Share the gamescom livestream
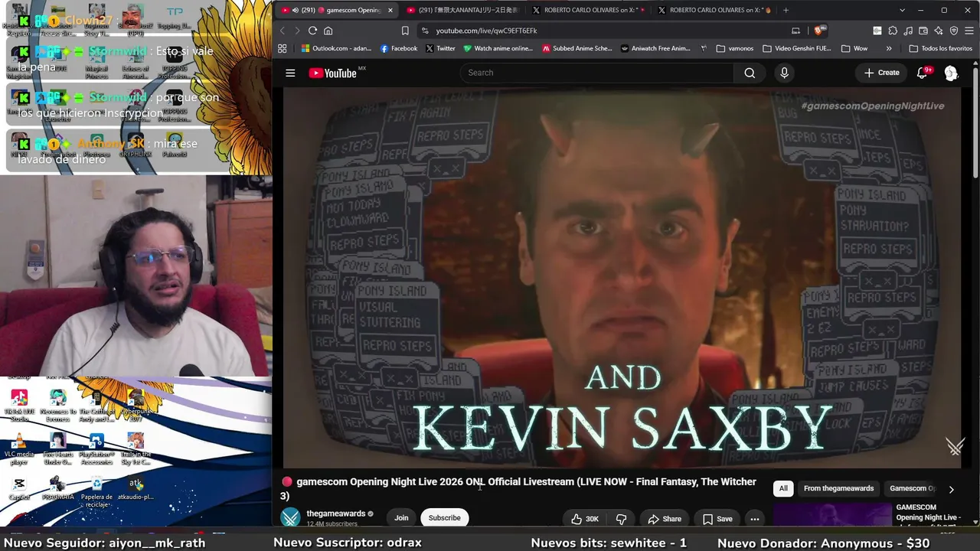The width and height of the screenshot is (980, 551). pyautogui.click(x=665, y=519)
